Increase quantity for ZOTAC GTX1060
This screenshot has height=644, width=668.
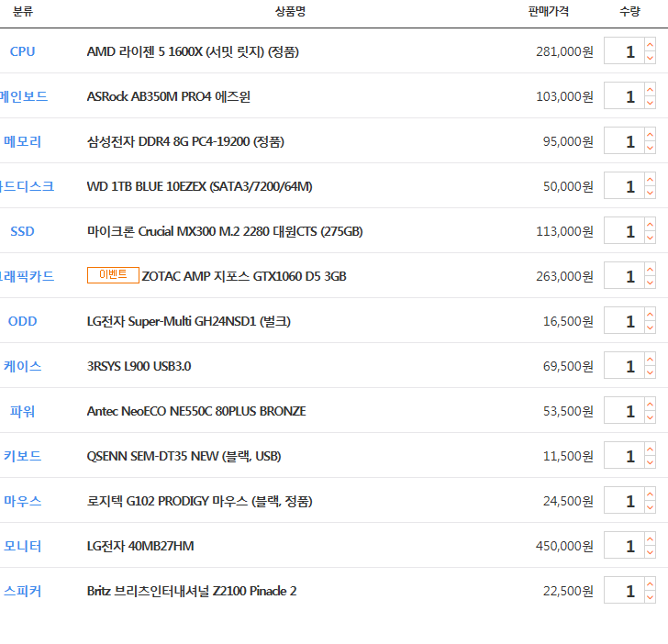click(x=650, y=270)
